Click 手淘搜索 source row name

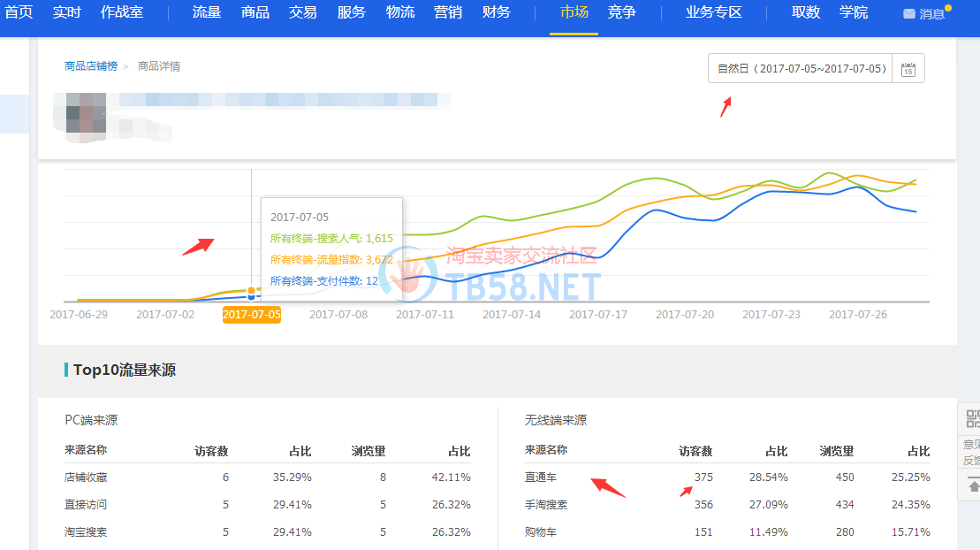545,505
